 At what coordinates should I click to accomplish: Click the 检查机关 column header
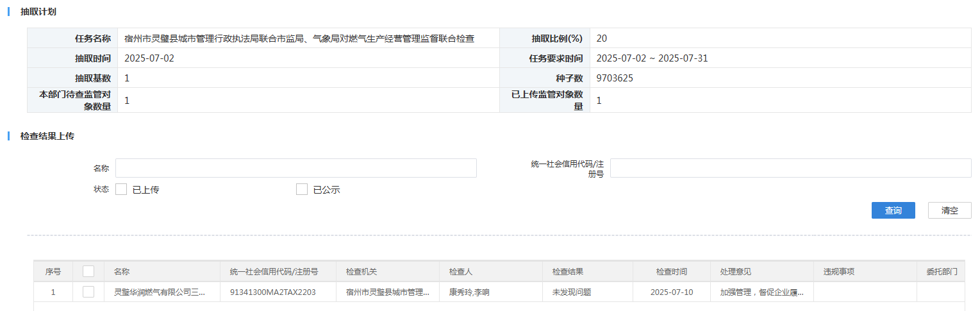362,272
